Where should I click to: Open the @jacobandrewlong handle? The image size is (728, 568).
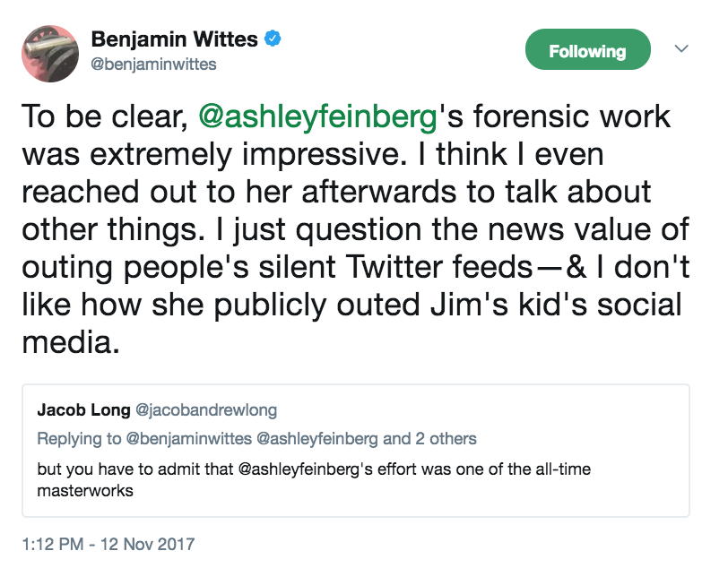(x=205, y=410)
